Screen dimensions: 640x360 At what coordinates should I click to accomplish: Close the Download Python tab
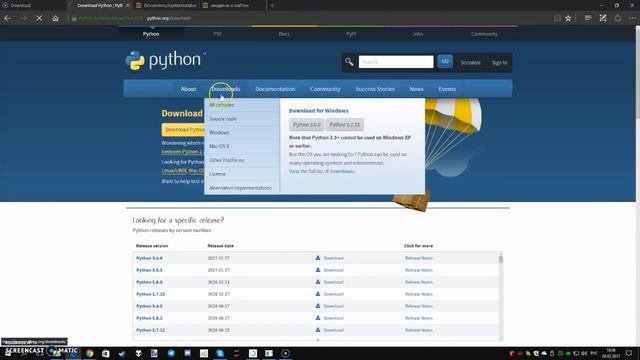(128, 5)
